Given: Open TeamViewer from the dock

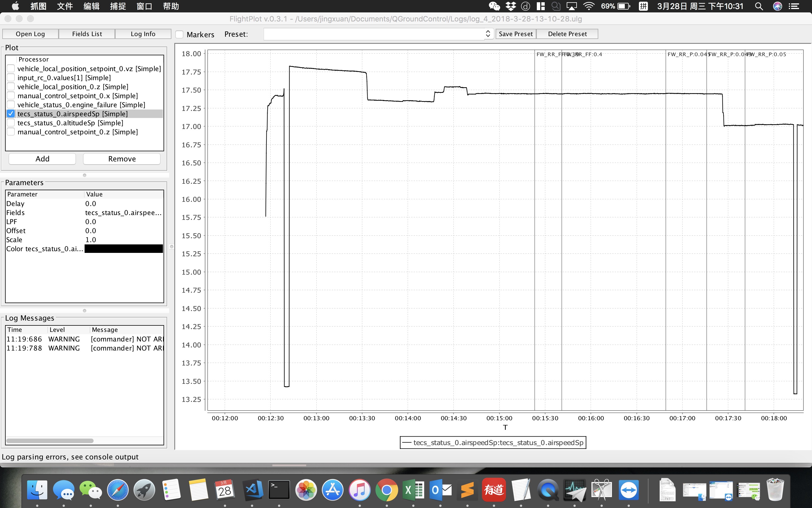Looking at the screenshot, I should point(628,490).
